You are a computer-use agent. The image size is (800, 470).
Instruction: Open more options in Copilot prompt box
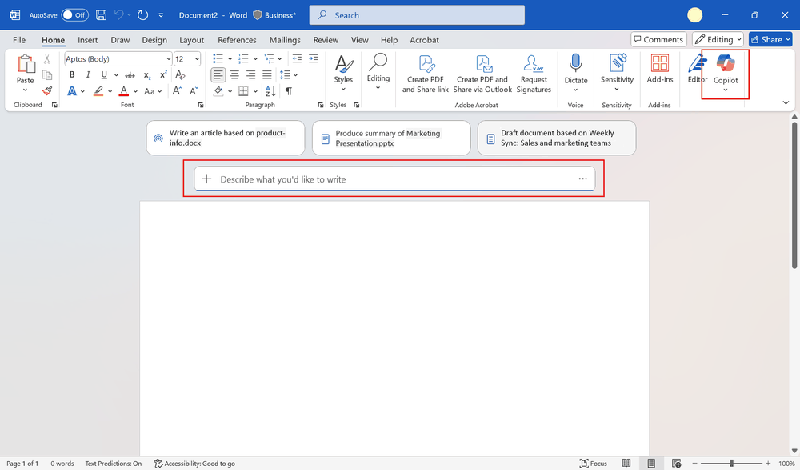tap(582, 179)
